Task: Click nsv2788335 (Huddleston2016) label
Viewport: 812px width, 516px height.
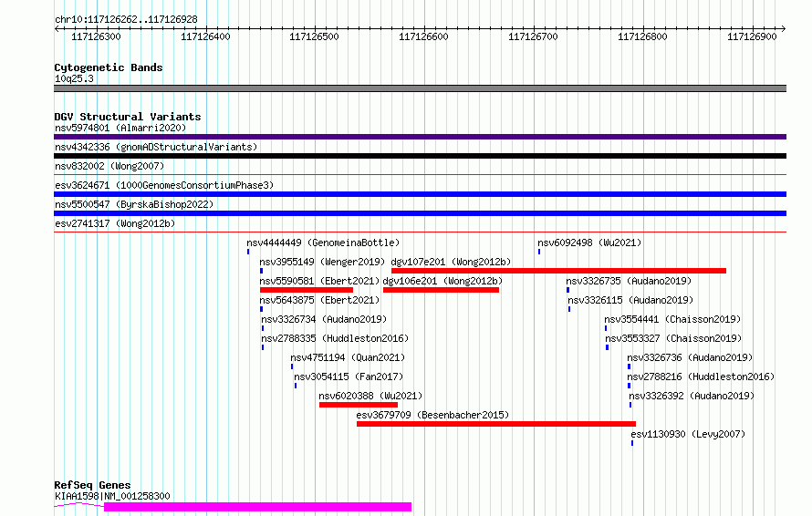Action: (335, 338)
